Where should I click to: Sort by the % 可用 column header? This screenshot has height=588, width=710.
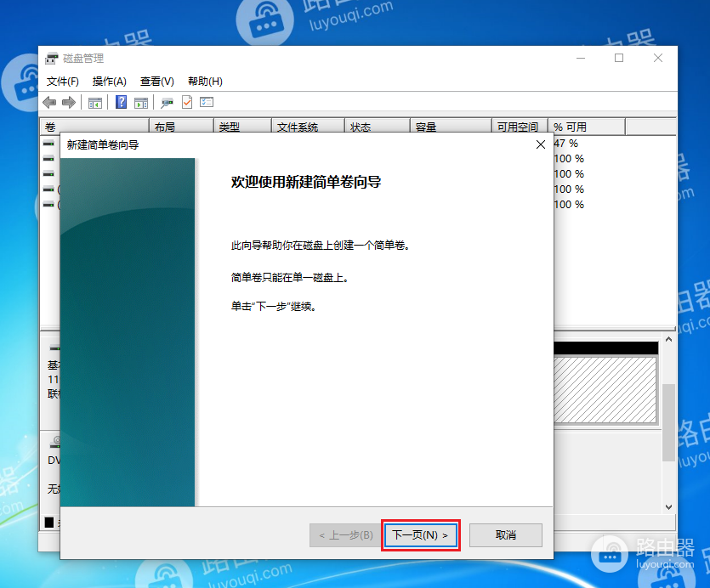pyautogui.click(x=587, y=127)
